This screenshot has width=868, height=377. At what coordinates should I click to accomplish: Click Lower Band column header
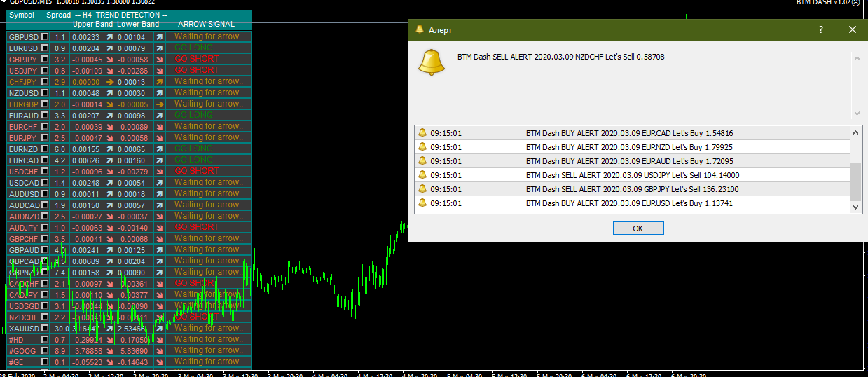pos(138,24)
